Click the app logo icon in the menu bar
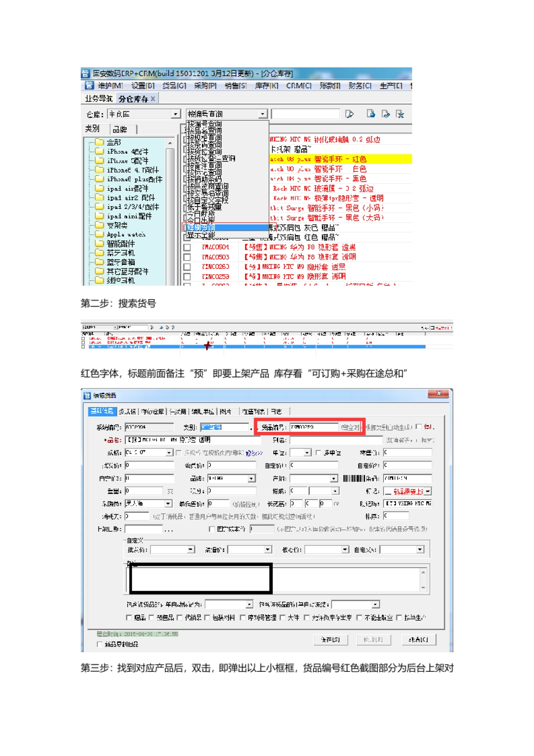The height and width of the screenshot is (756, 534). pos(89,85)
